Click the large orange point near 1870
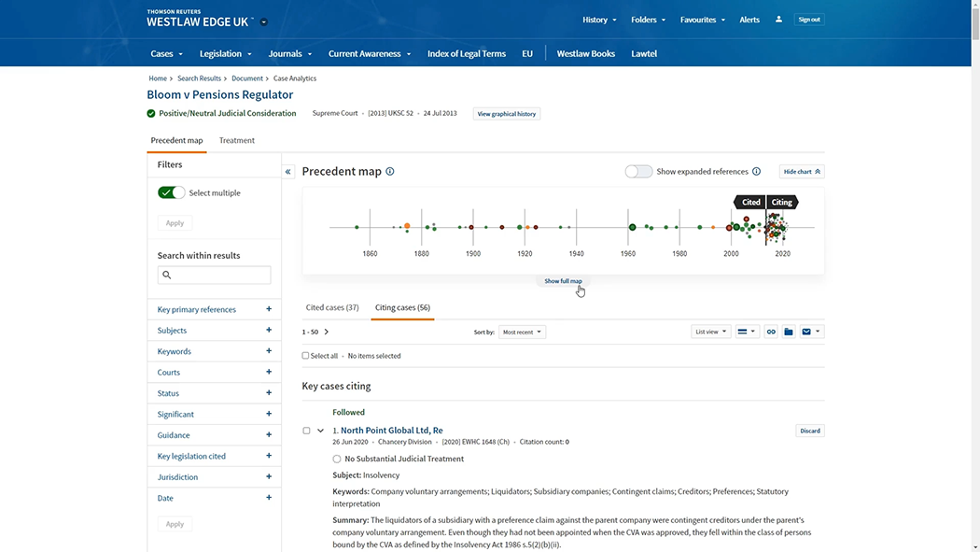The width and height of the screenshot is (980, 552). coord(407,226)
